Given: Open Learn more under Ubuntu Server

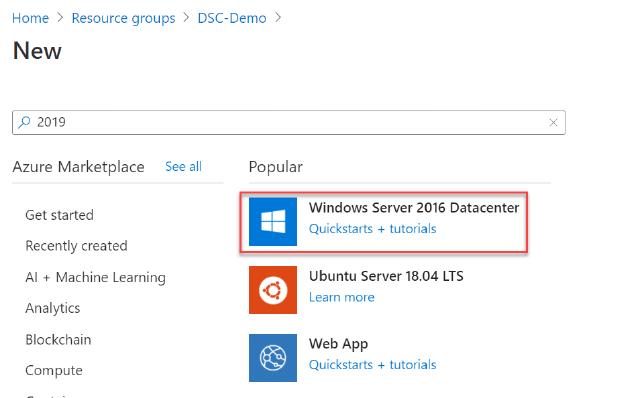Looking at the screenshot, I should pos(342,297).
